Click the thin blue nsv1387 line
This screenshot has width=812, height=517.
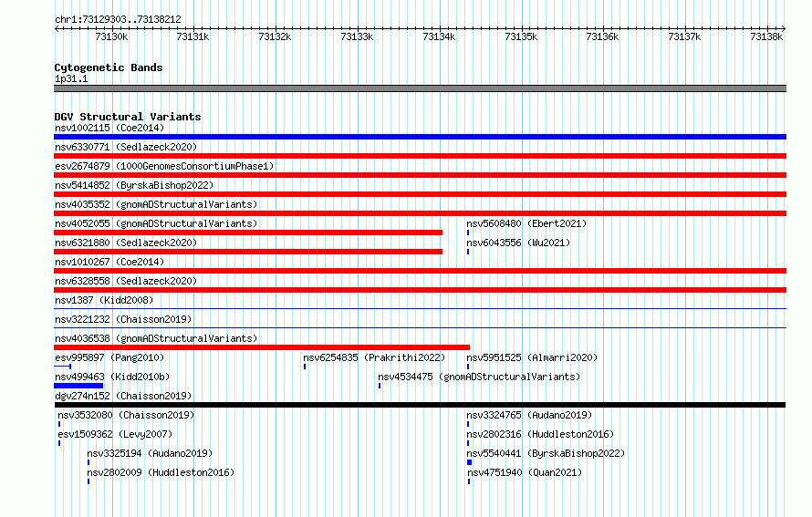pos(420,309)
